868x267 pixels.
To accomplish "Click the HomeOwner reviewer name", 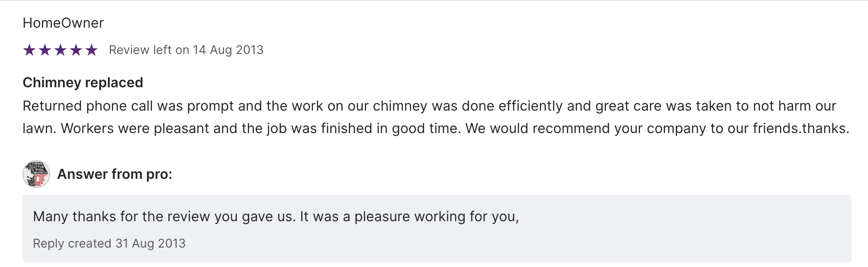I will pyautogui.click(x=63, y=23).
